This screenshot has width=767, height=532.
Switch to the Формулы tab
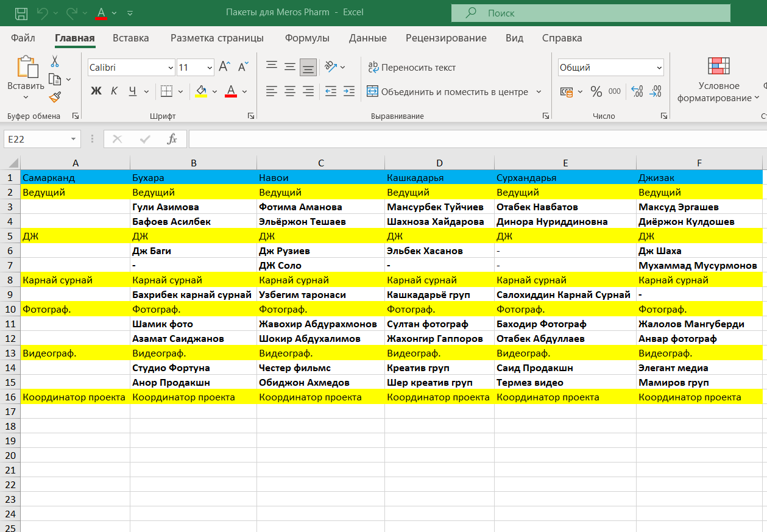[307, 38]
